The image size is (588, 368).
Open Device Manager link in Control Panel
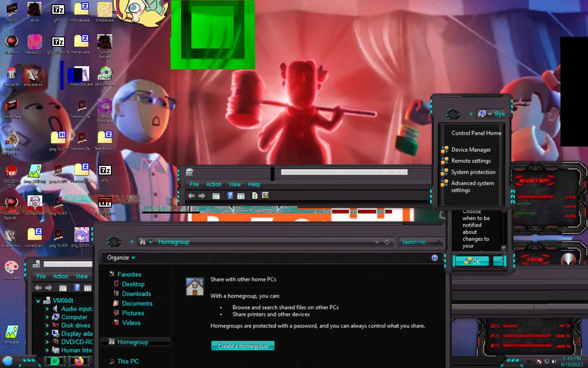(x=471, y=150)
